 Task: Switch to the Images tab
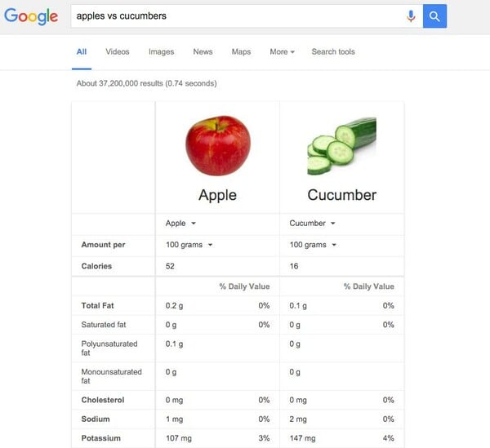tap(161, 52)
